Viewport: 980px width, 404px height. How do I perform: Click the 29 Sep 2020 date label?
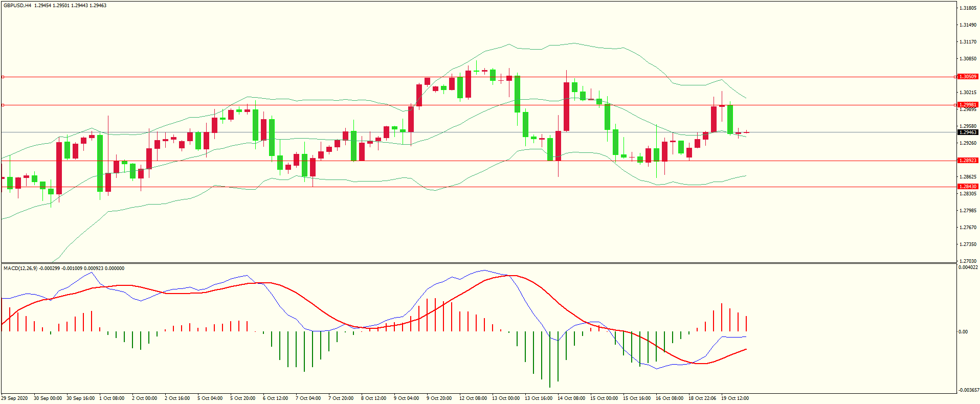[14, 398]
